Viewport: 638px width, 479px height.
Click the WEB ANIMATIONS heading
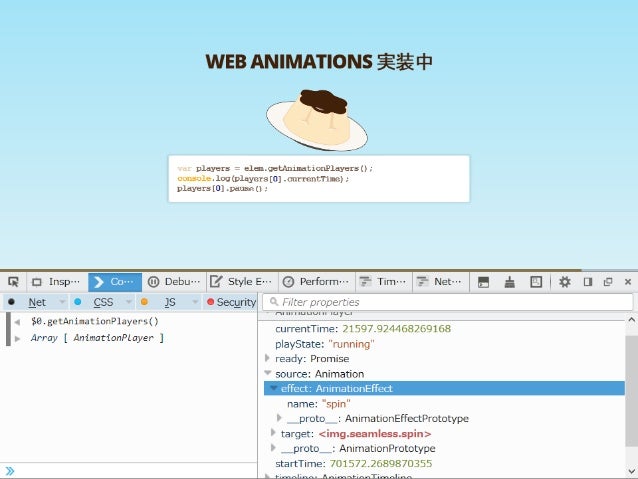319,62
